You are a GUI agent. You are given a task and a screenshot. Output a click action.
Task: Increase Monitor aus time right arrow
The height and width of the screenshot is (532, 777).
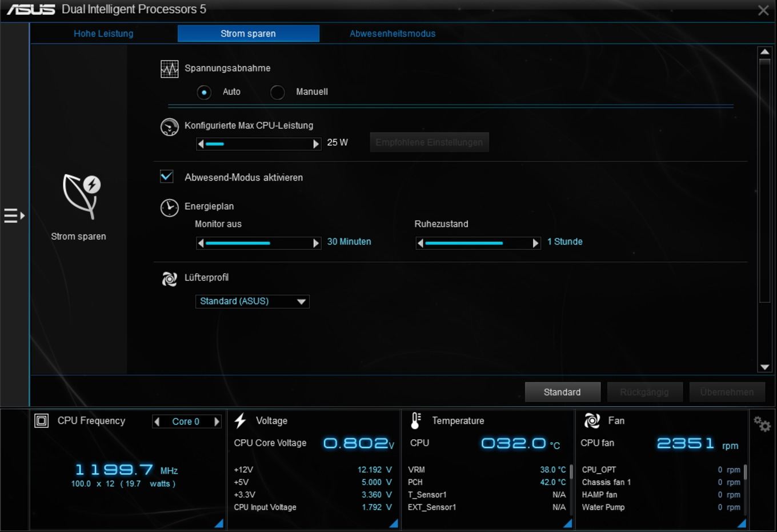point(316,243)
